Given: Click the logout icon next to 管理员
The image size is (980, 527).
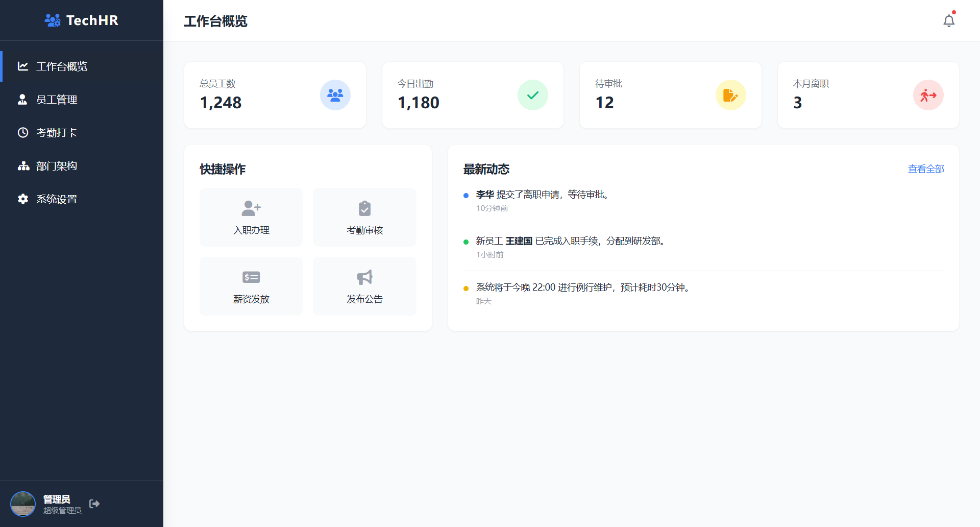Looking at the screenshot, I should (x=94, y=504).
